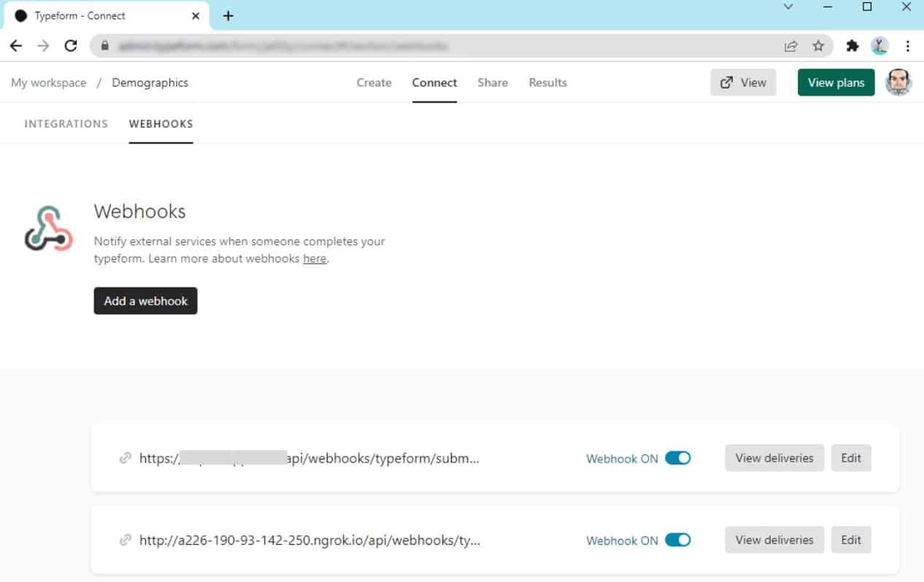Bookmark the page with star icon
Image resolution: width=924 pixels, height=582 pixels.
tap(818, 46)
